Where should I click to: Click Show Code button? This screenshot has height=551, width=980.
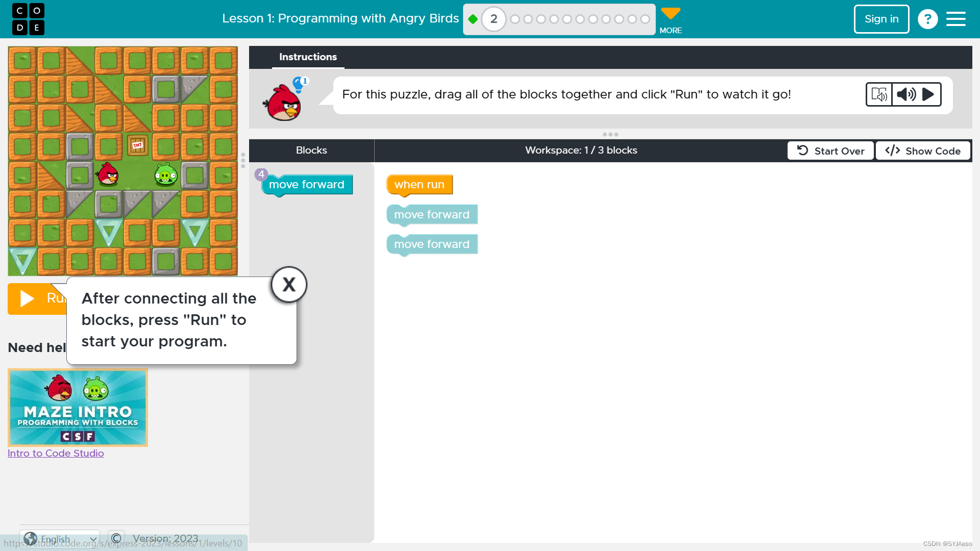pyautogui.click(x=923, y=151)
